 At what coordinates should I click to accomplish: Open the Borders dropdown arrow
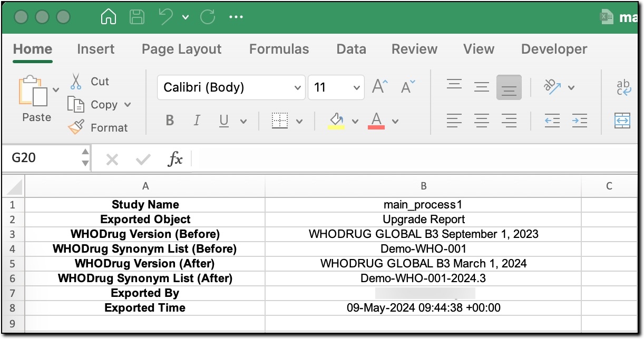point(299,122)
